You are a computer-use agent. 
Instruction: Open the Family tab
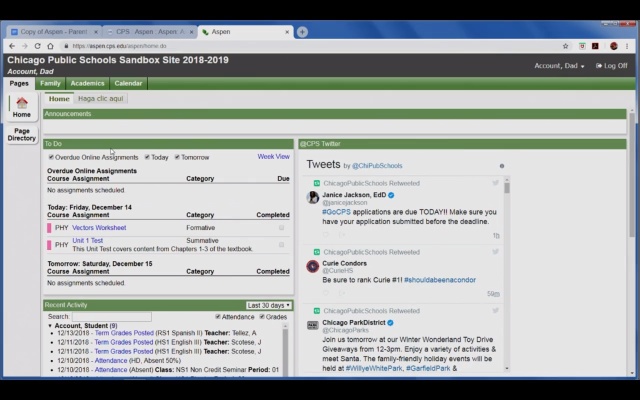tap(50, 83)
